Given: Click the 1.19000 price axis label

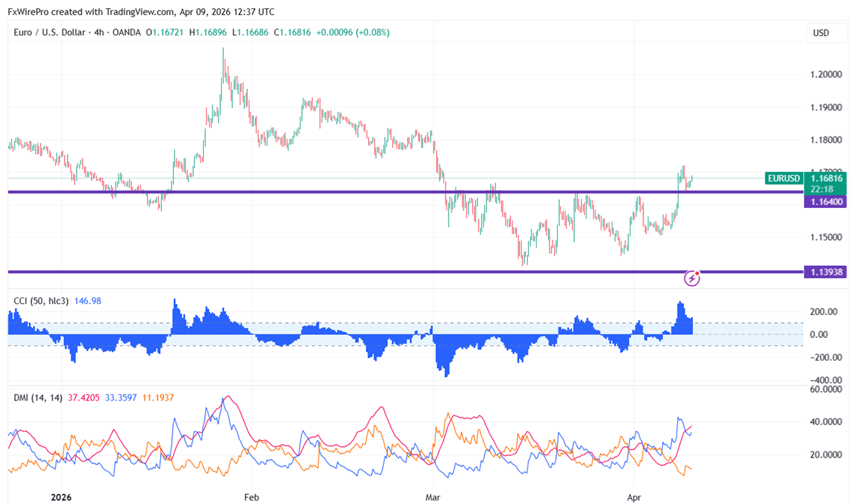Looking at the screenshot, I should click(826, 107).
